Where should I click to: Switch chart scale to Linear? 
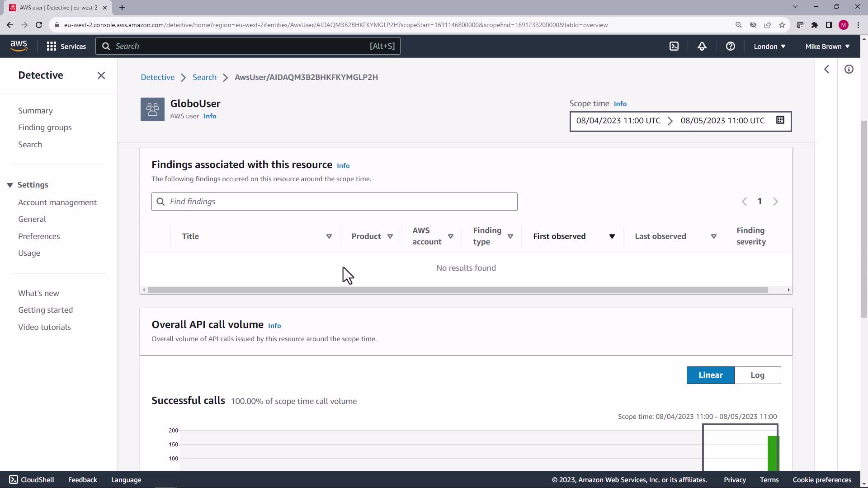point(710,375)
